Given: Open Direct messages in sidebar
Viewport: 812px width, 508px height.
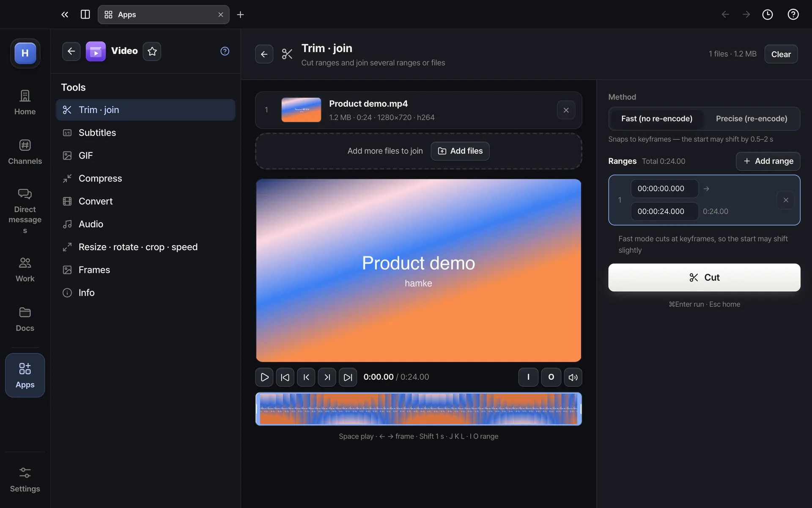Looking at the screenshot, I should [25, 211].
